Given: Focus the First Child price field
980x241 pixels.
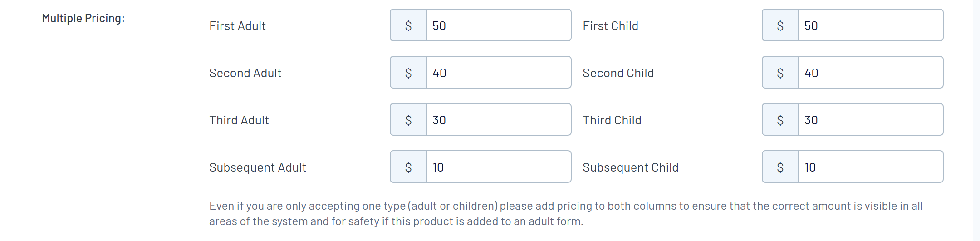Looking at the screenshot, I should coord(870,25).
